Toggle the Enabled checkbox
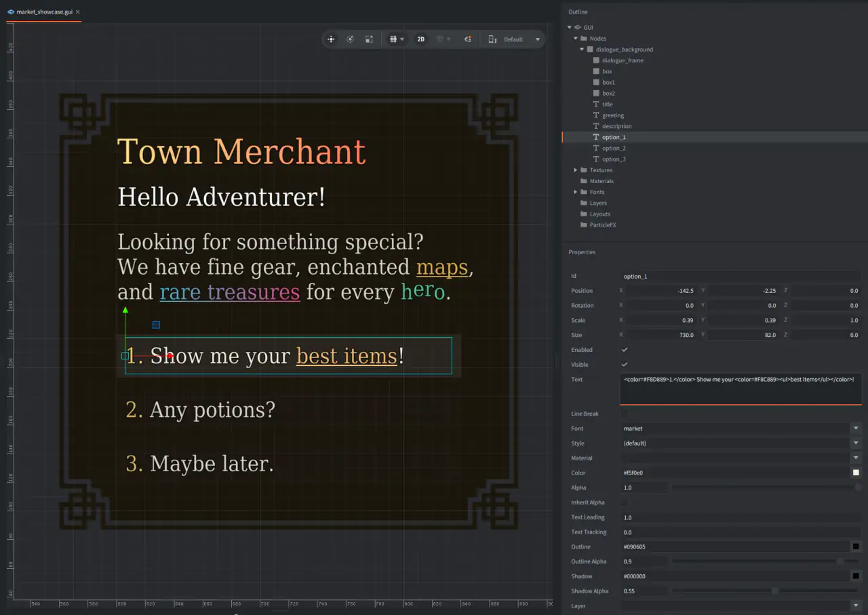Viewport: 868px width, 615px height. pyautogui.click(x=625, y=350)
